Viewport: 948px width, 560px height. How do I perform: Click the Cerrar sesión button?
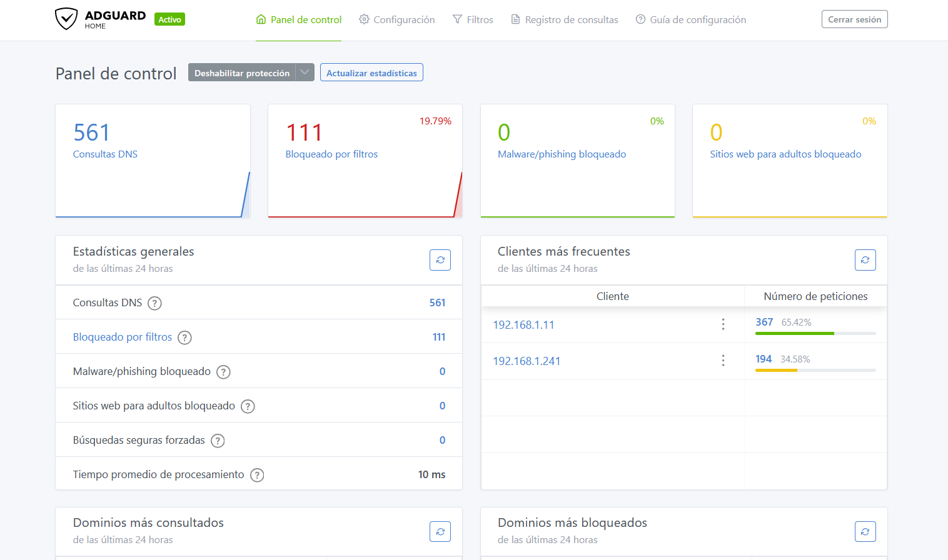point(854,19)
